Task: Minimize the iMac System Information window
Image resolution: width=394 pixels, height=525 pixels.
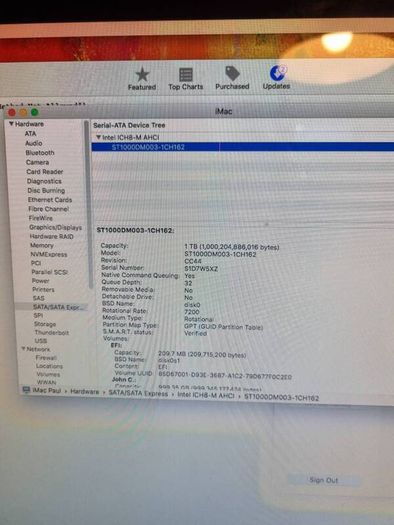Action: [x=23, y=112]
